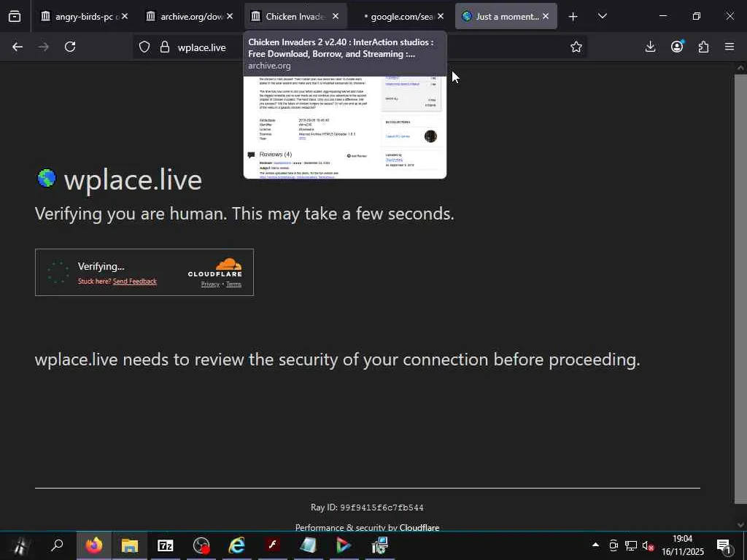This screenshot has height=560, width=747.
Task: Show hidden system tray icons
Action: point(595,545)
